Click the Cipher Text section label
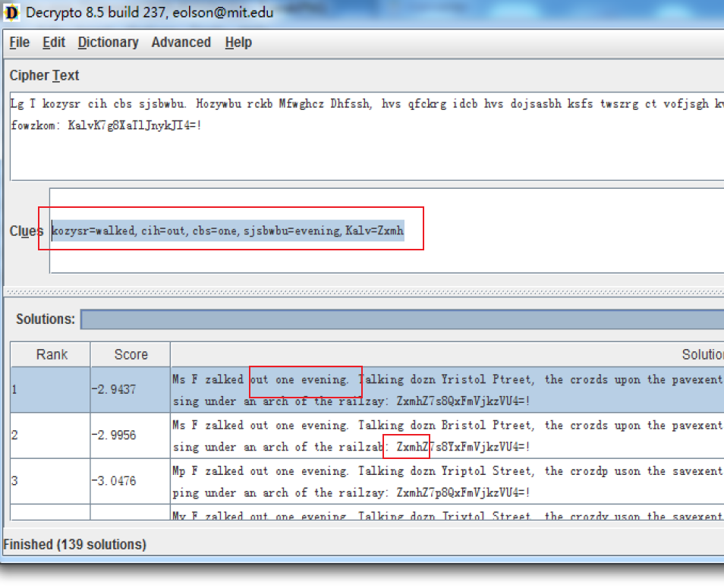The width and height of the screenshot is (724, 588). coord(44,76)
